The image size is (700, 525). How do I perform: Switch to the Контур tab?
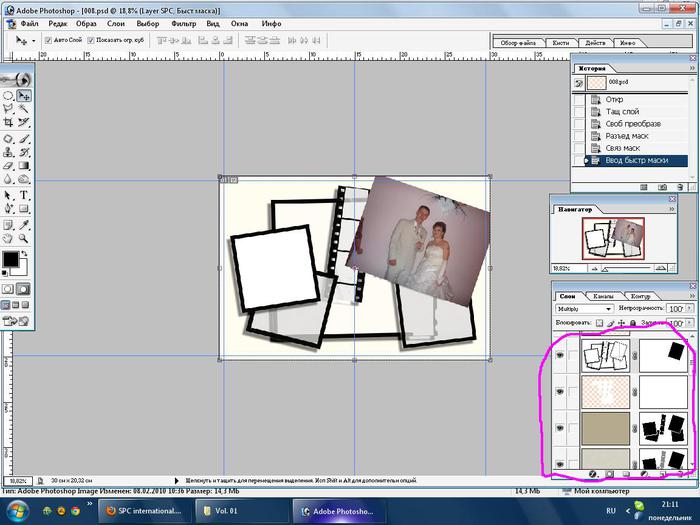tap(640, 296)
